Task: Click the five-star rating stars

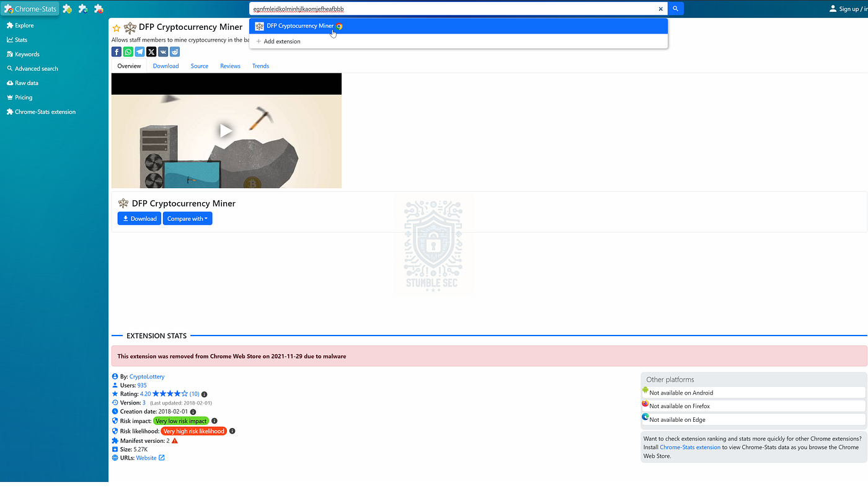Action: 170,394
